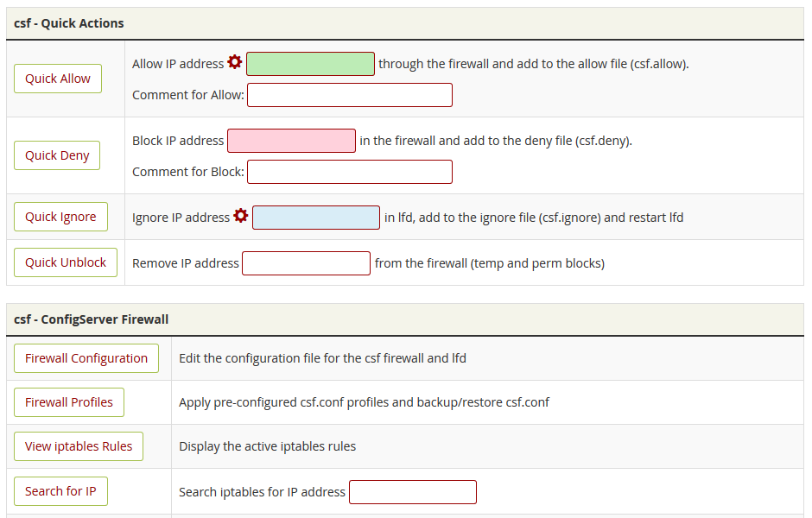The image size is (812, 518).
Task: Click the green Allow IP address field
Action: pos(309,63)
